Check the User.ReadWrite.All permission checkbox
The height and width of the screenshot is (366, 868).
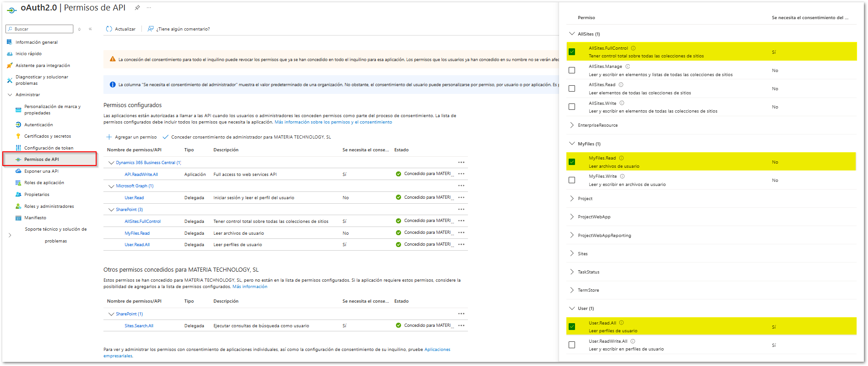click(x=572, y=345)
